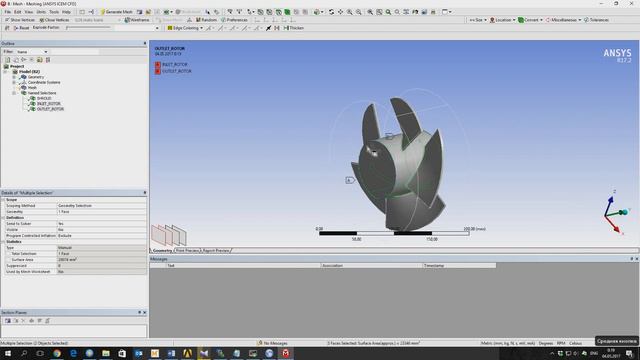Click the new section plane icon
Viewport: 640px width, 360px height.
(8, 321)
